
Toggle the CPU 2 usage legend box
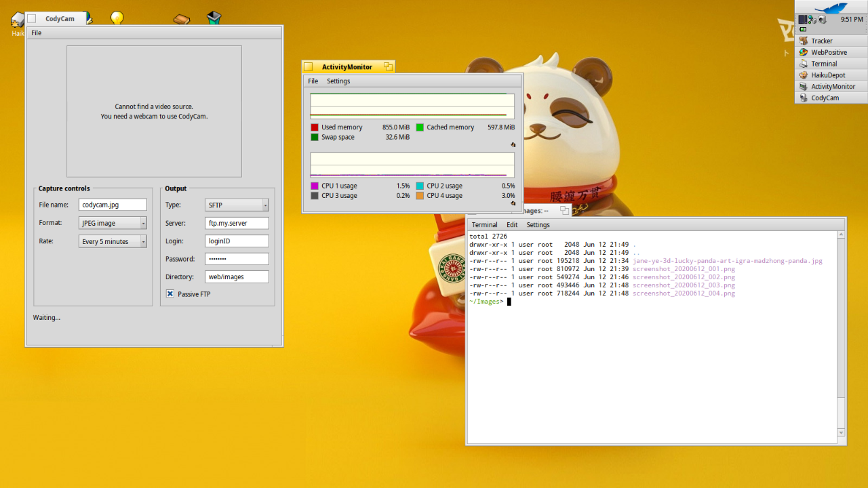coord(420,186)
